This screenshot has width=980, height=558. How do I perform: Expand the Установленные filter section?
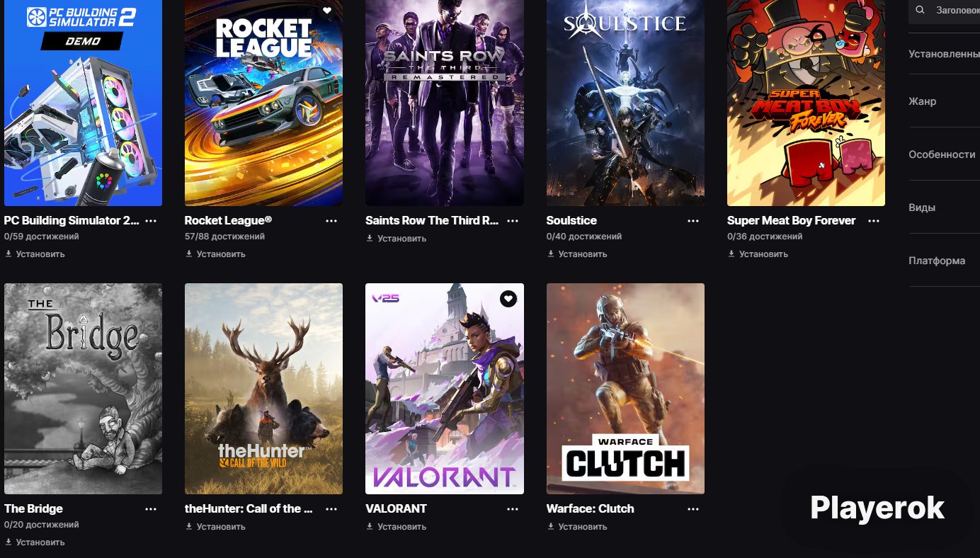pyautogui.click(x=945, y=54)
